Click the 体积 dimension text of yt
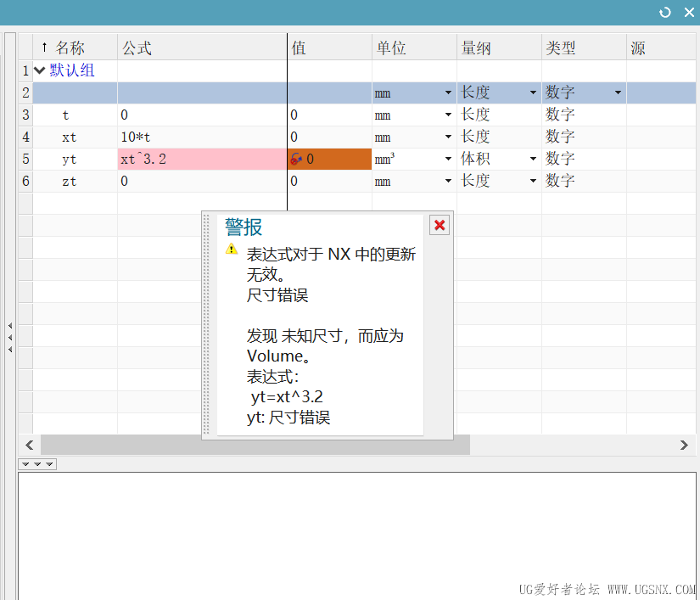 475,159
